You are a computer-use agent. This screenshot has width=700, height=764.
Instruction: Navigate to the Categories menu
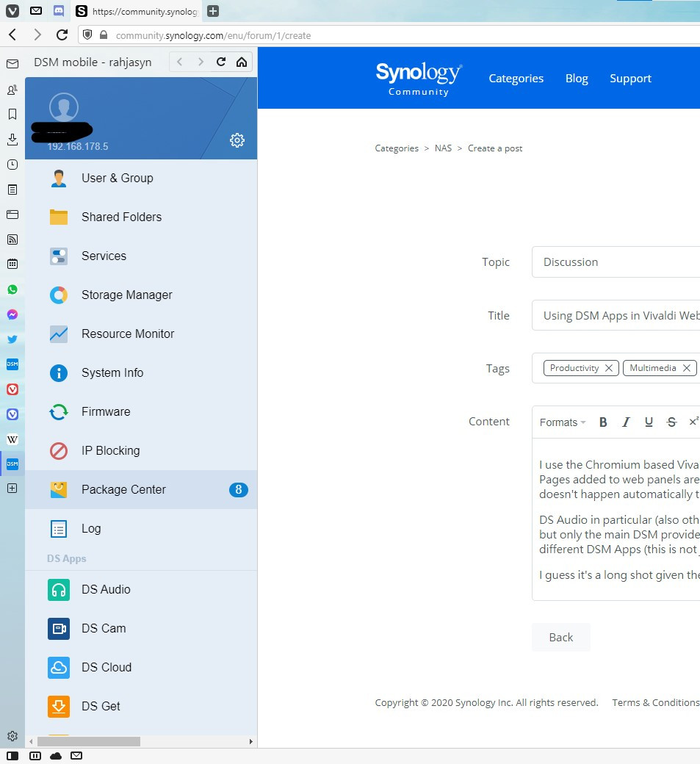pos(516,78)
